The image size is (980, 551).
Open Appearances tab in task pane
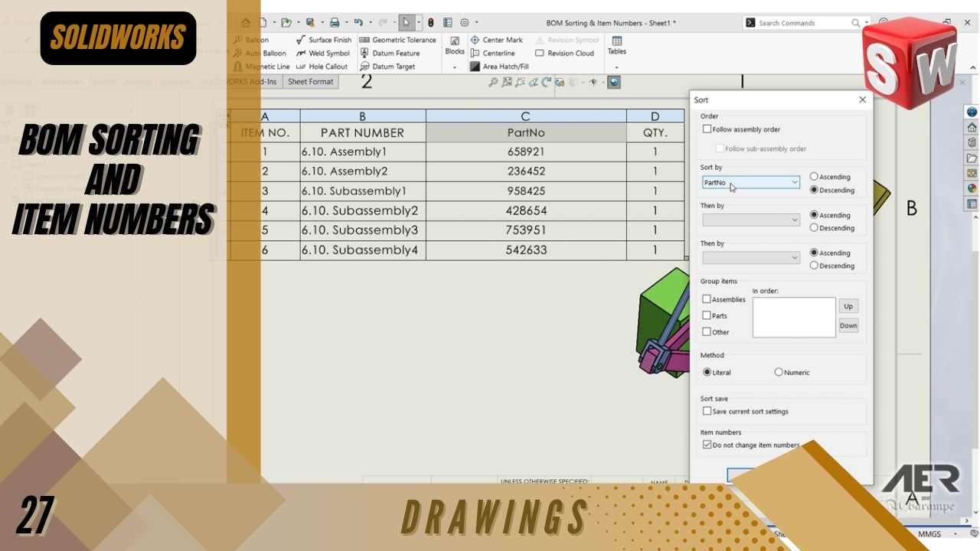pyautogui.click(x=972, y=188)
